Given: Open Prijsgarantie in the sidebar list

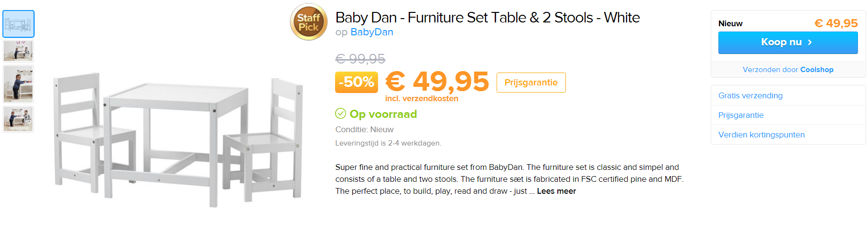Looking at the screenshot, I should point(740,115).
